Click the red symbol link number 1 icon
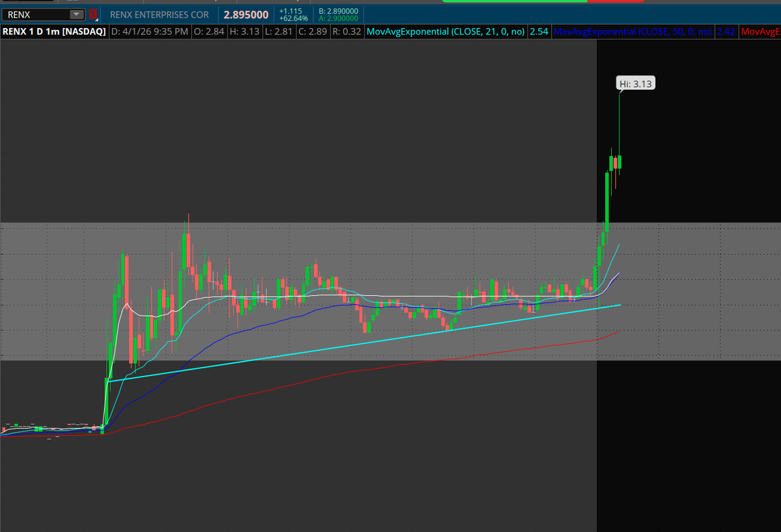This screenshot has width=781, height=532. (94, 14)
